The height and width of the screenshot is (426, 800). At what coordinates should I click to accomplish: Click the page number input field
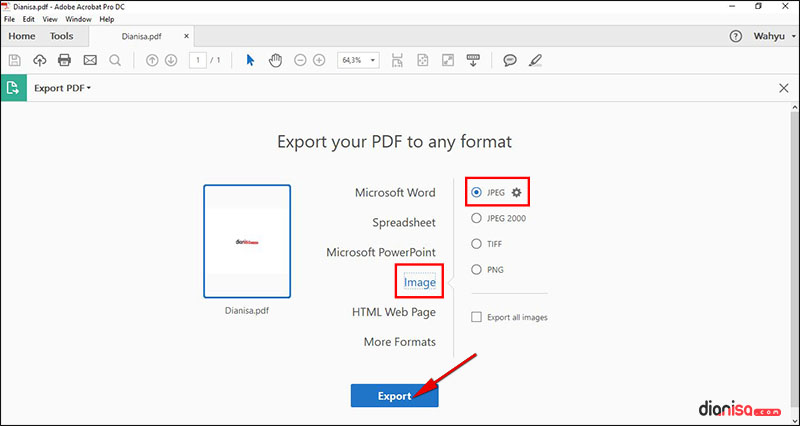pyautogui.click(x=198, y=60)
